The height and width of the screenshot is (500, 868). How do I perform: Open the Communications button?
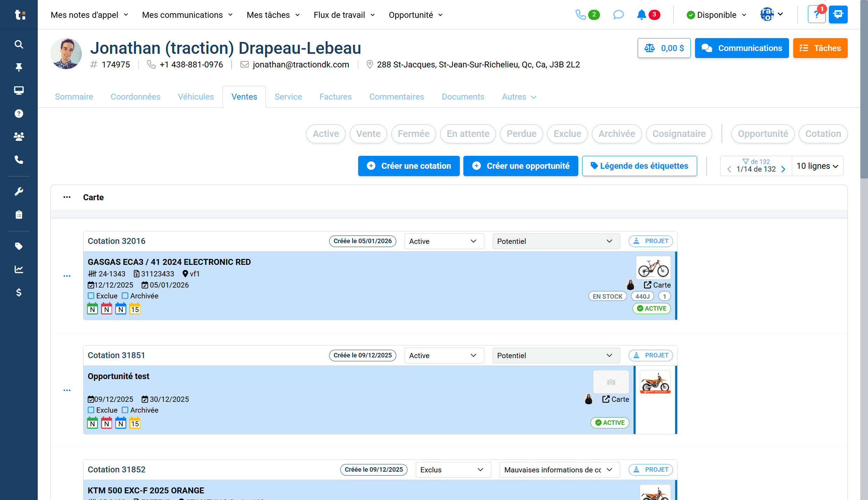click(x=742, y=48)
